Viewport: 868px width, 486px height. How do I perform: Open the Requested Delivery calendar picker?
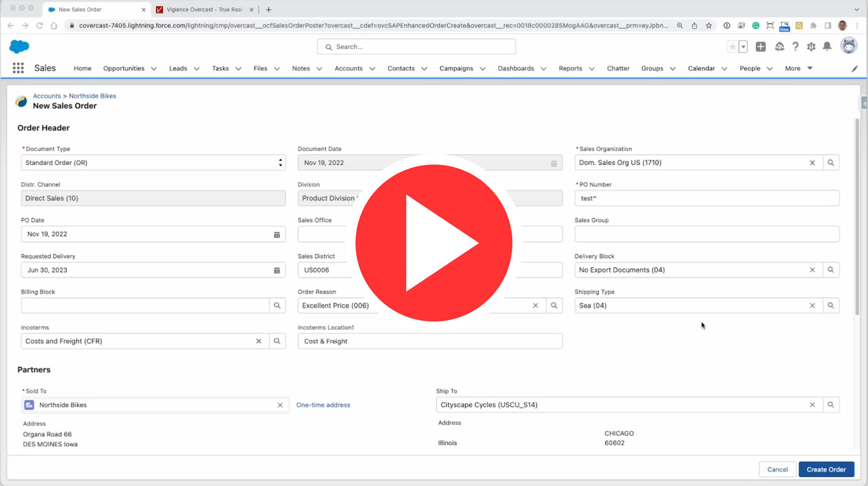tap(277, 270)
